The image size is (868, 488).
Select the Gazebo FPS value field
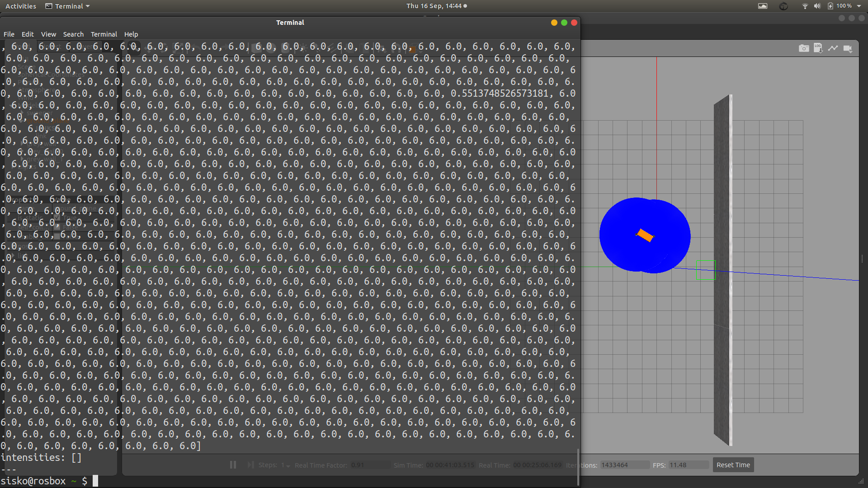tap(688, 465)
